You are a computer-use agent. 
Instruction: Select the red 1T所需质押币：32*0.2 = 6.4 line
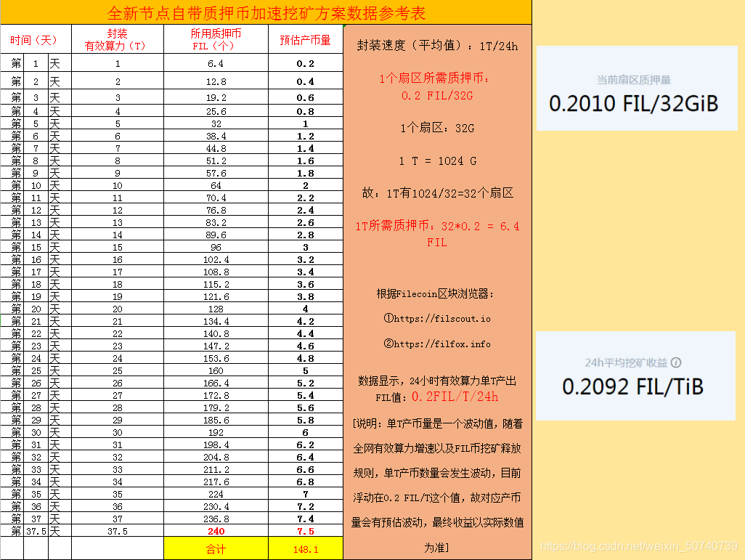(437, 226)
